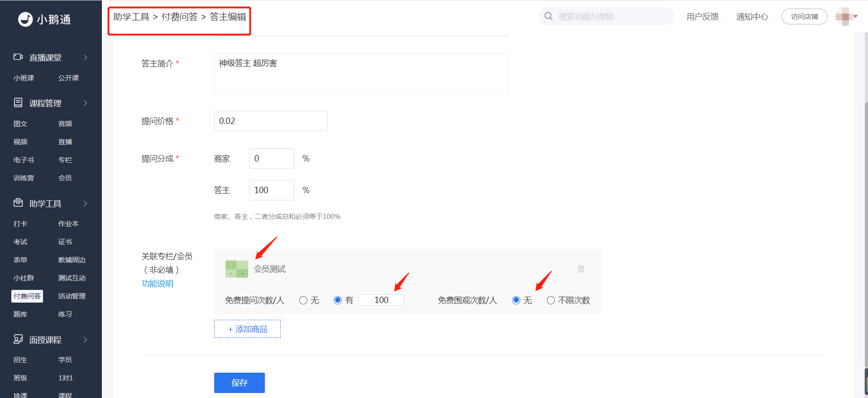
Task: Open 教辅周边 in the sidebar
Action: 72,260
